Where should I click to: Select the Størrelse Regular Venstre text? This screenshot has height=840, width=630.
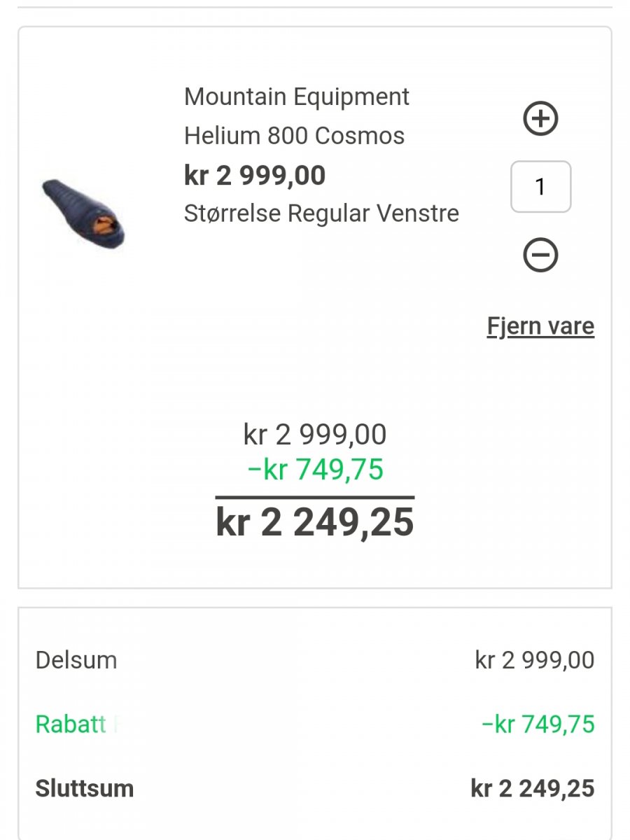321,213
